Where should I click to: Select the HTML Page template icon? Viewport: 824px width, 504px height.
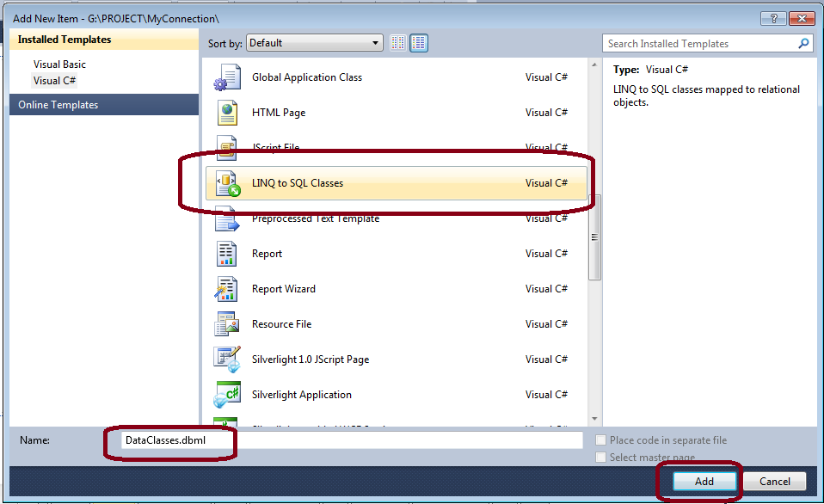tap(227, 113)
